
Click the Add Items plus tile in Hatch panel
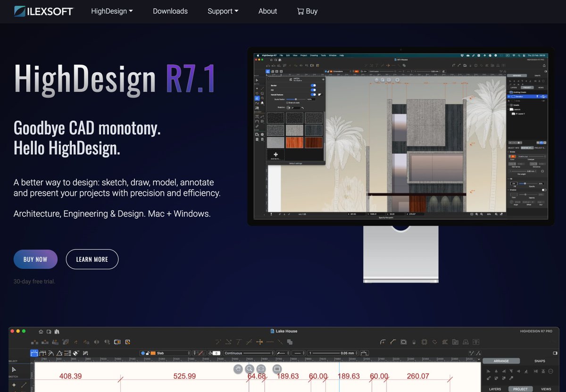(x=276, y=154)
